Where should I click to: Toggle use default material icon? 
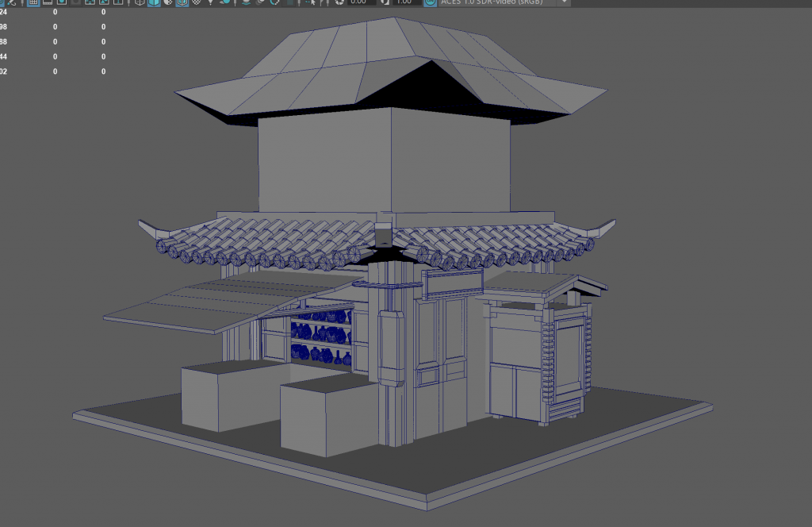point(168,2)
